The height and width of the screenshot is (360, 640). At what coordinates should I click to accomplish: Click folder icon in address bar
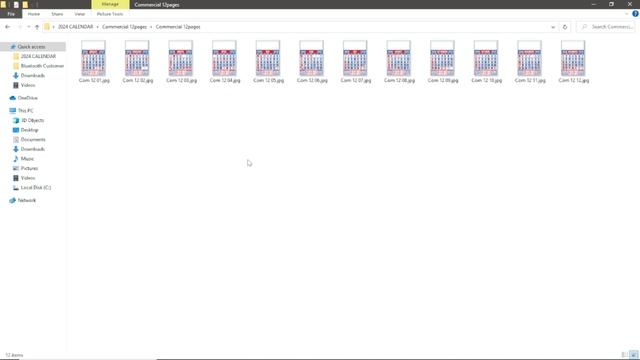coord(47,27)
